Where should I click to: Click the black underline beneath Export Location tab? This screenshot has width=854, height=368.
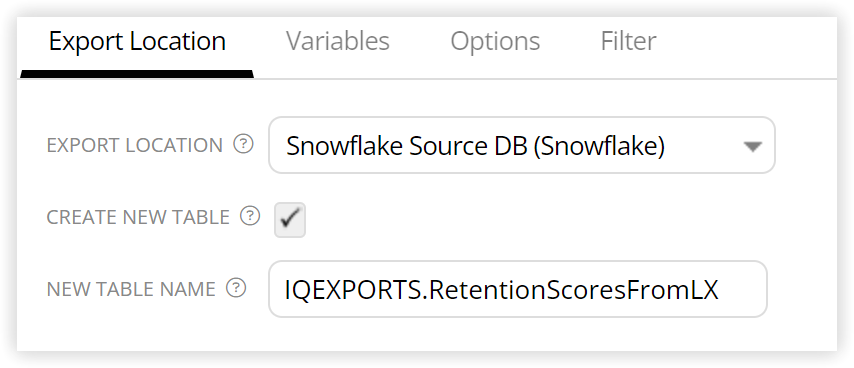pos(137,74)
